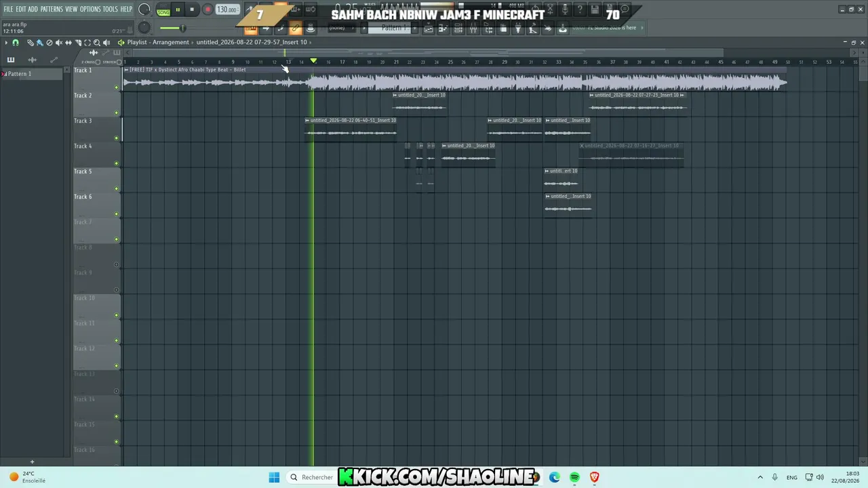The height and width of the screenshot is (488, 868).
Task: Click the master pitch knob
Action: point(144,28)
